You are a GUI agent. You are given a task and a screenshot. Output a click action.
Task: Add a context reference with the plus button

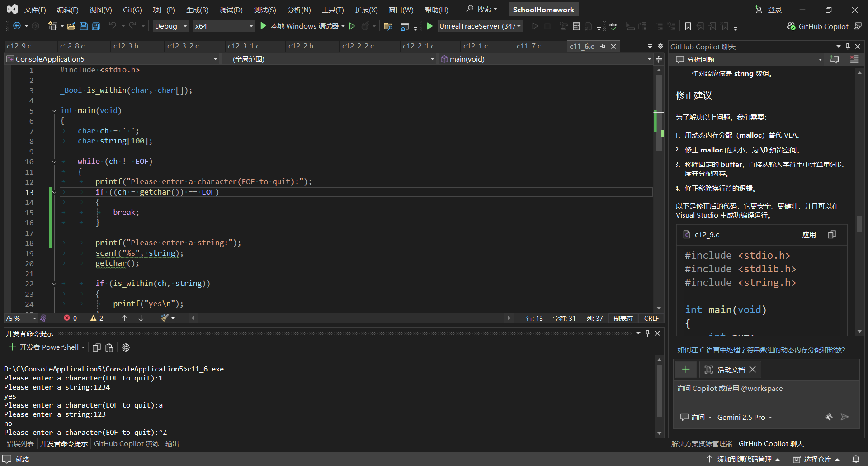(686, 370)
